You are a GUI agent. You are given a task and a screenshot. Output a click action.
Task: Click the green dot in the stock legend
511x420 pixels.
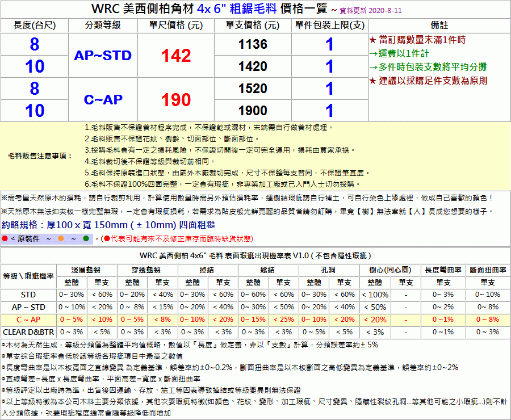[x=86, y=239]
